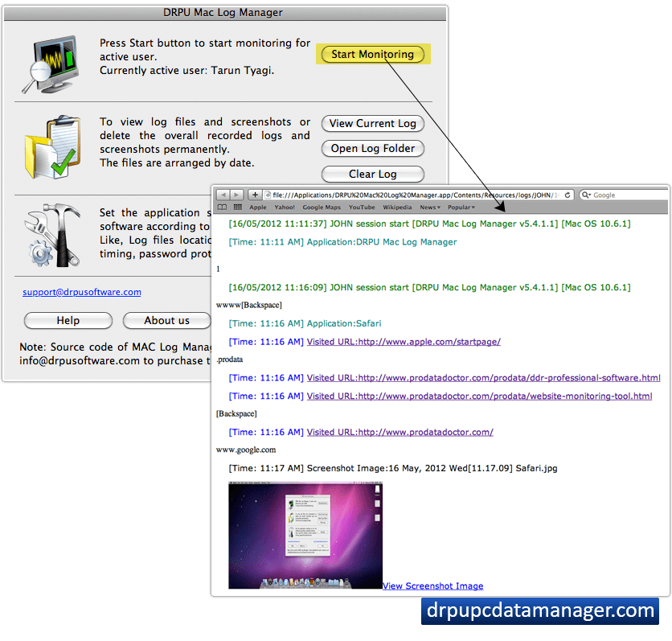Click the Safari desktop screenshot thumbnail

coord(305,535)
